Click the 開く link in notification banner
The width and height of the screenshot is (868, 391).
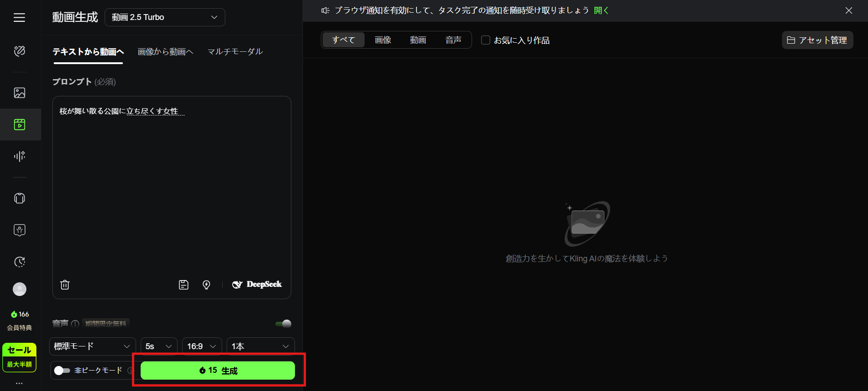click(x=601, y=10)
